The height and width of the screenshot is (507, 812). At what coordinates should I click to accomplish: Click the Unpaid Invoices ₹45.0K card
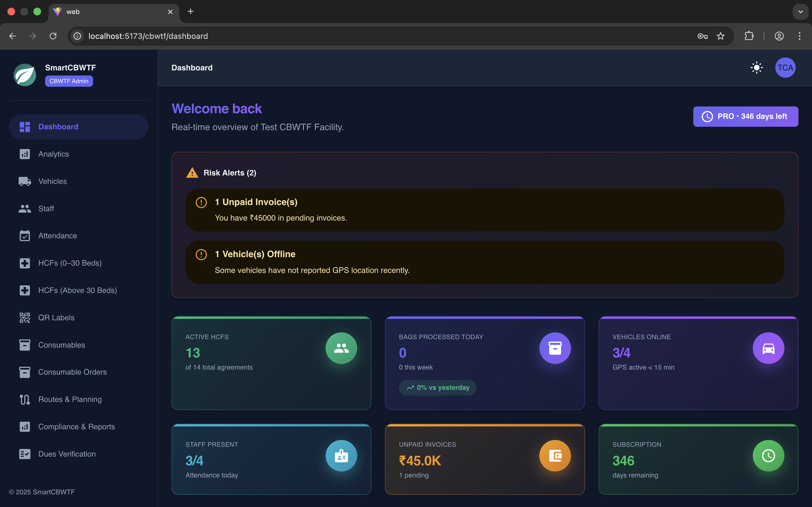(x=484, y=459)
